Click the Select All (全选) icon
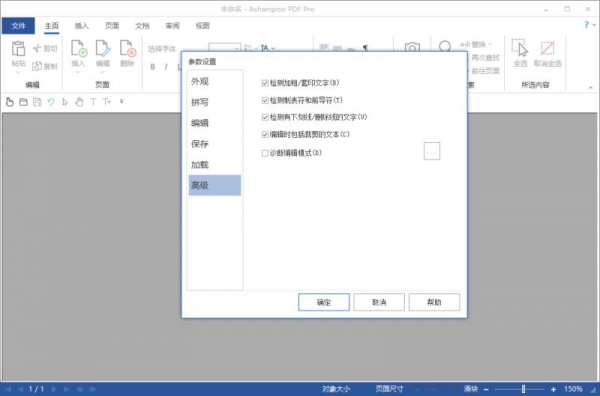Viewport: 600px width, 396px height. [x=520, y=48]
